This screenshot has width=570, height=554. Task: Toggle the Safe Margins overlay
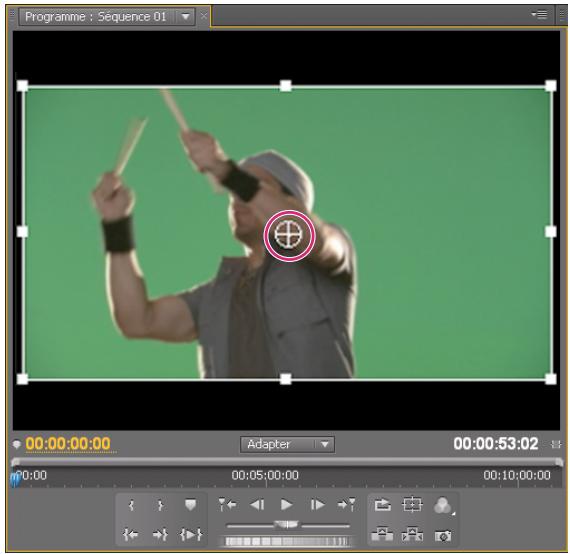pos(412,505)
